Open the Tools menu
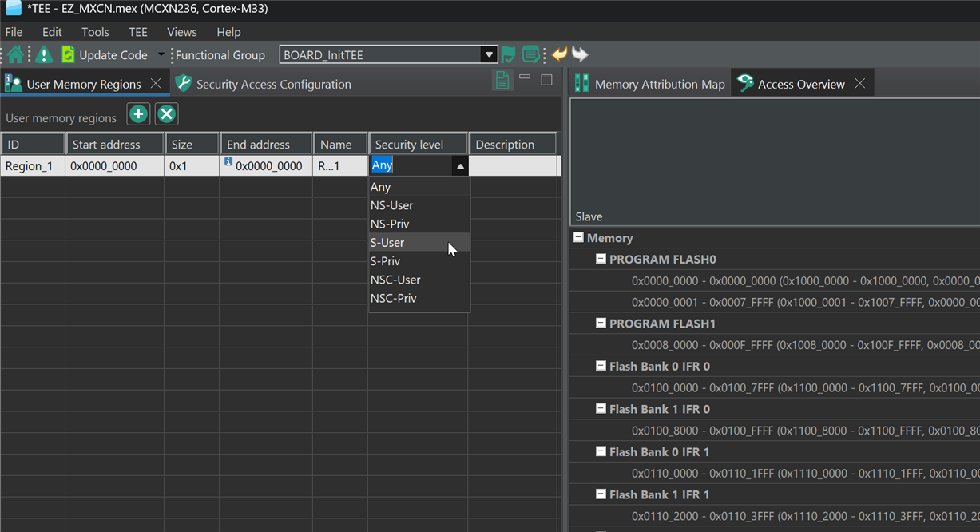This screenshot has height=532, width=980. click(95, 32)
